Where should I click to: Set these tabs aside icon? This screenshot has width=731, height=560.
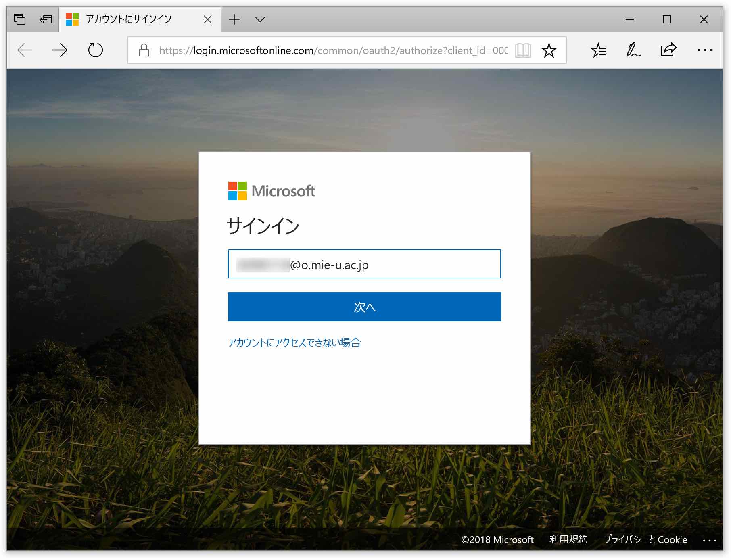point(46,19)
